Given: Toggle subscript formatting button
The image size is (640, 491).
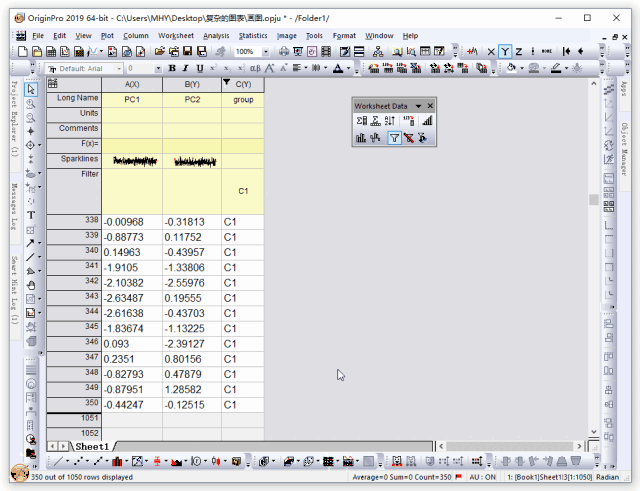Looking at the screenshot, I should [227, 68].
